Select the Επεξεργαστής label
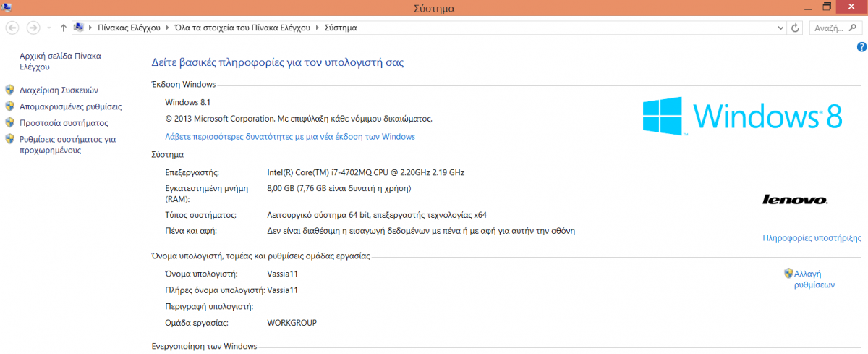Screen dimensions: 868x354 (192, 172)
